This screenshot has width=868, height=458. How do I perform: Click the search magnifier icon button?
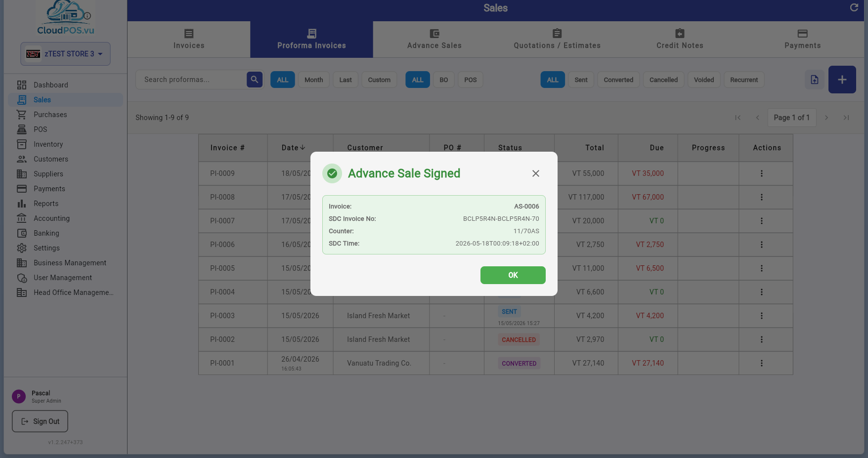[254, 80]
